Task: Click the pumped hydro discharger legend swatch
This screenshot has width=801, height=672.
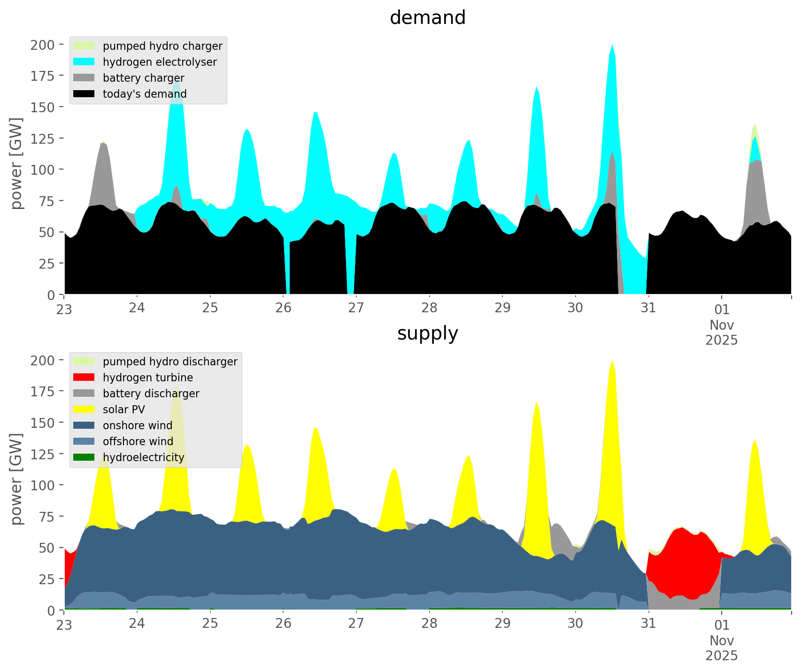Action: coord(84,362)
